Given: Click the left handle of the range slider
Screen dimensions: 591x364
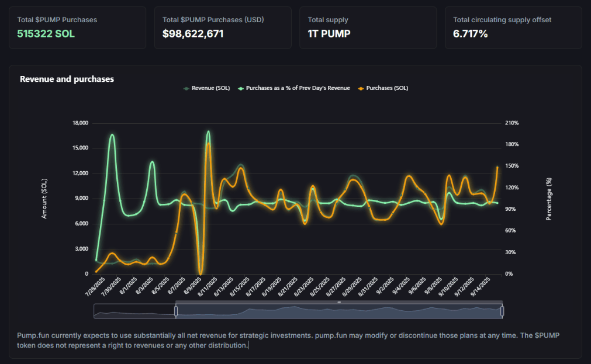Looking at the screenshot, I should tap(176, 311).
